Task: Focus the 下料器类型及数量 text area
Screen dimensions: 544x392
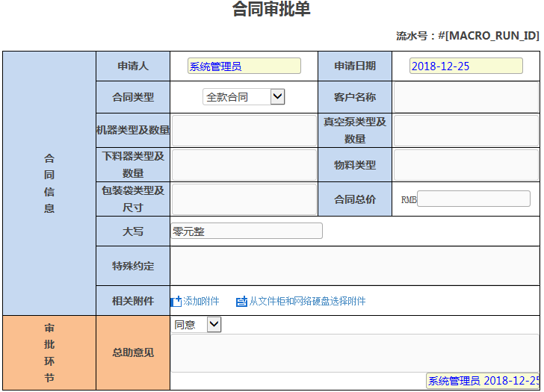Action: tap(244, 165)
